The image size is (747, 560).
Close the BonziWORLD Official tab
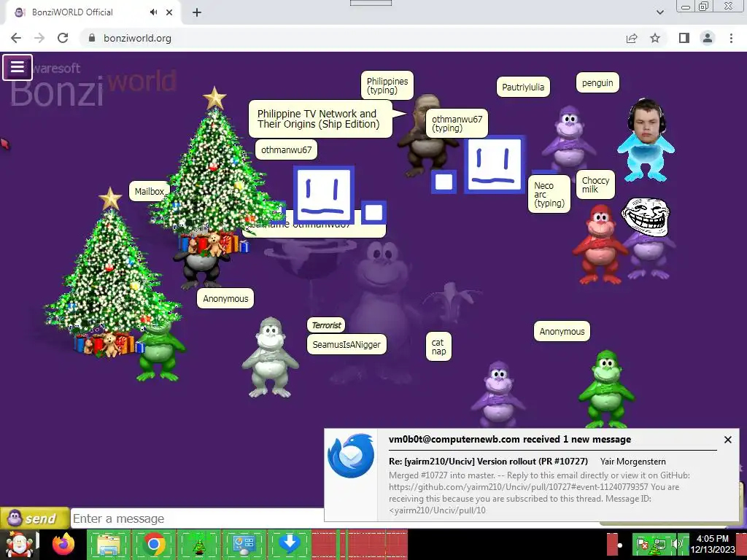pyautogui.click(x=169, y=12)
